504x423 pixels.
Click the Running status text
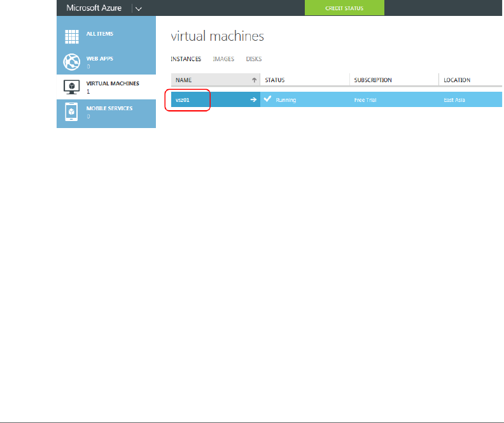pos(286,100)
